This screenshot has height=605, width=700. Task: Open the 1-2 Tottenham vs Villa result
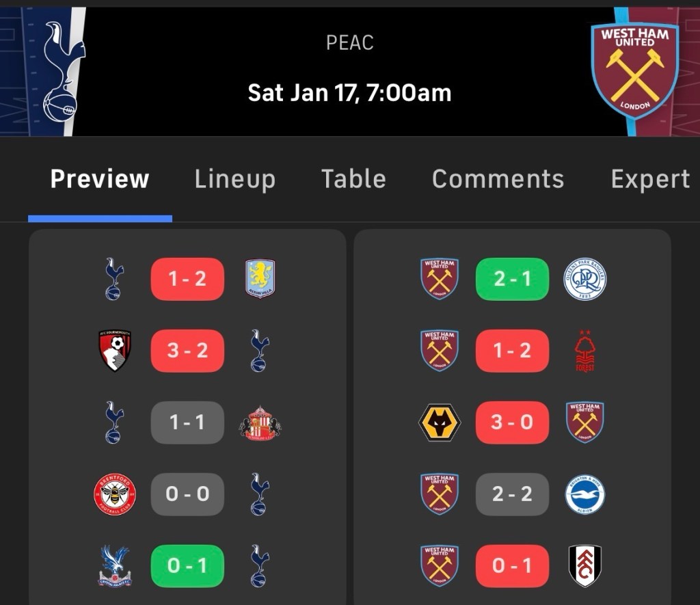(187, 279)
